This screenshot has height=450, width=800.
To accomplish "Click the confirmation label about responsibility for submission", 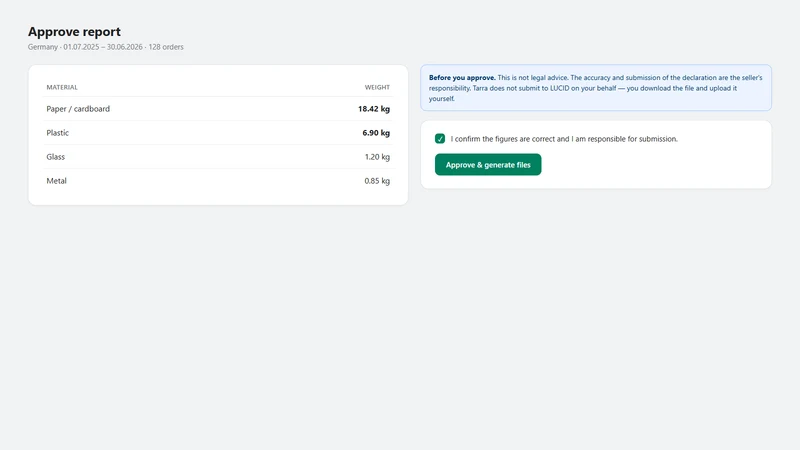I will (x=564, y=139).
